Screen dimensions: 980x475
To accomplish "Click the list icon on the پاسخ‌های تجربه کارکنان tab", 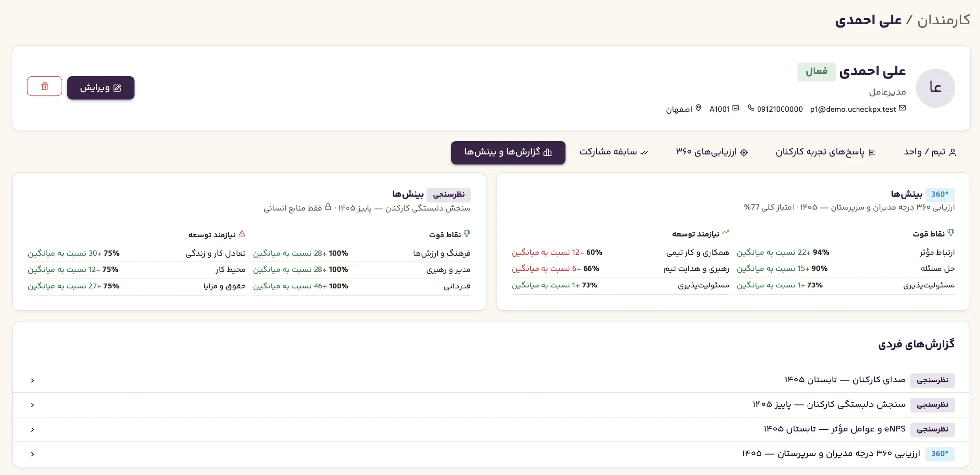I will click(x=872, y=153).
